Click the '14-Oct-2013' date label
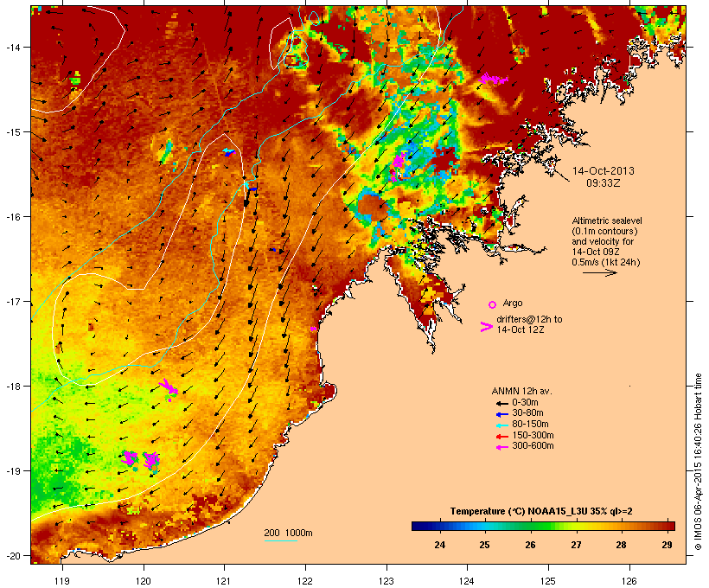The image size is (709, 588). tap(604, 171)
